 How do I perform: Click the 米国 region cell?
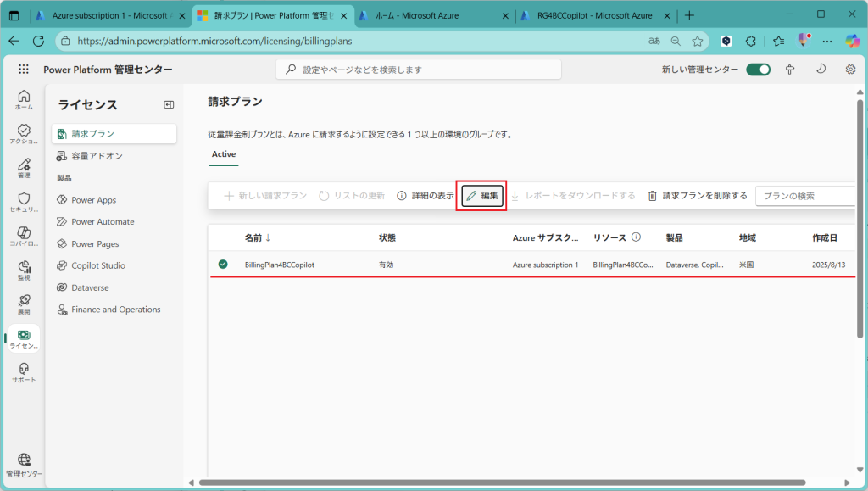pyautogui.click(x=746, y=265)
